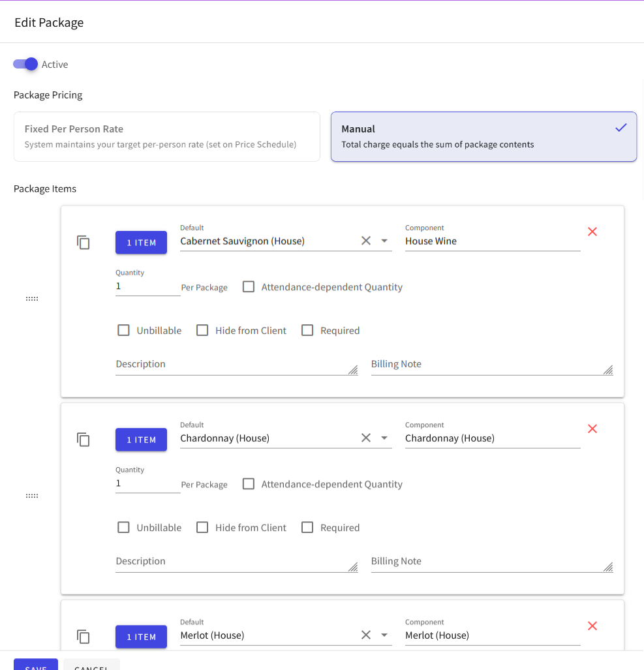Screen dimensions: 644x670
Task: Select Fixed Per Person Rate pricing
Action: [166, 137]
